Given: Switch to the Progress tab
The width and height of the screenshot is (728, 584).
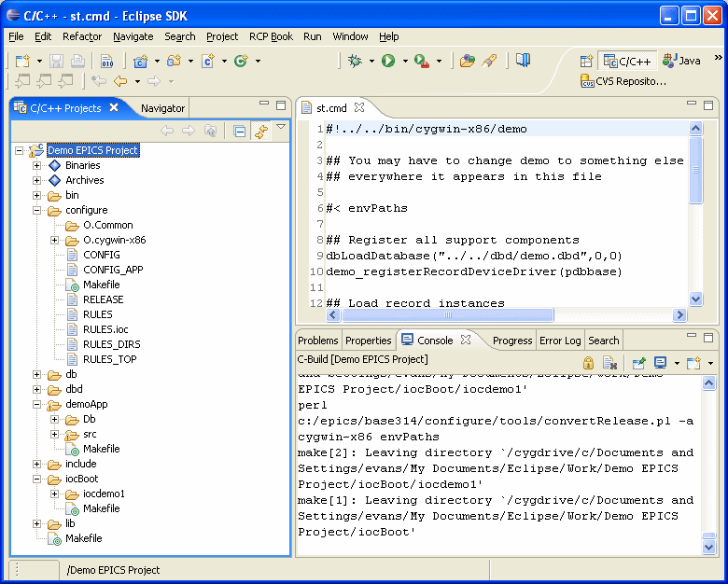Looking at the screenshot, I should pyautogui.click(x=512, y=341).
